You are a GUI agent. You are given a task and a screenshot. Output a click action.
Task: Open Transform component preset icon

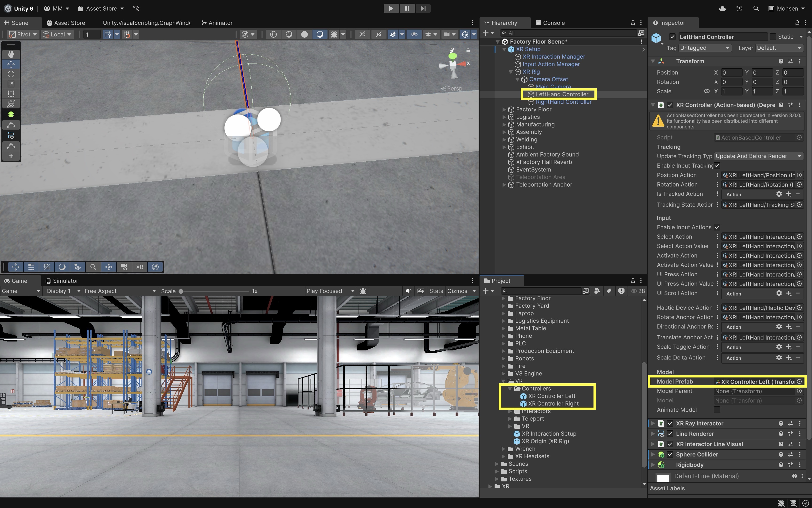coord(790,61)
